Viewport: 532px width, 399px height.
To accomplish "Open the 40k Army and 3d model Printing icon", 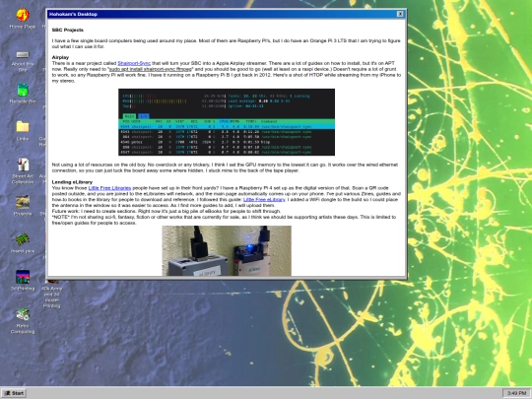I will pos(51,294).
